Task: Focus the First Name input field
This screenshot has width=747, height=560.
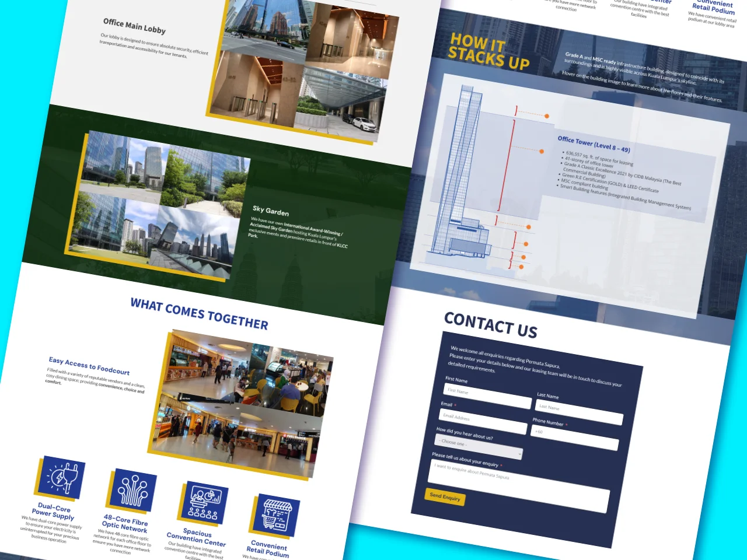Action: pyautogui.click(x=487, y=395)
